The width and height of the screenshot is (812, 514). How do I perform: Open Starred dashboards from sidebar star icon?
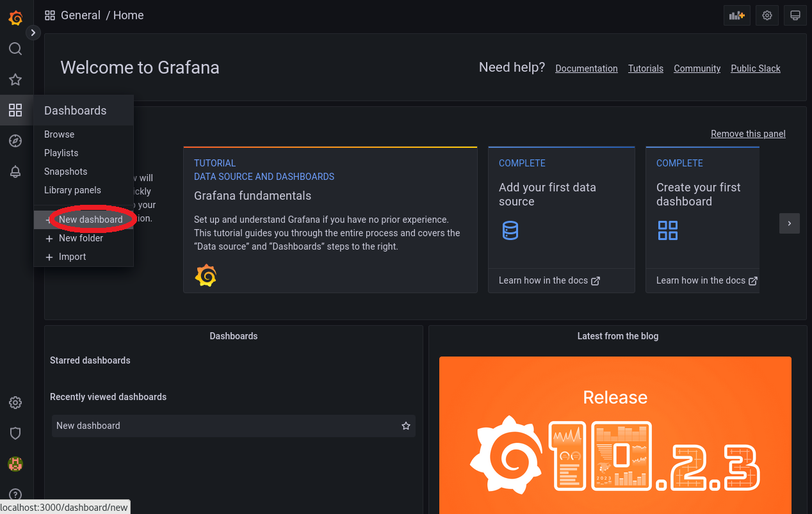pos(15,79)
